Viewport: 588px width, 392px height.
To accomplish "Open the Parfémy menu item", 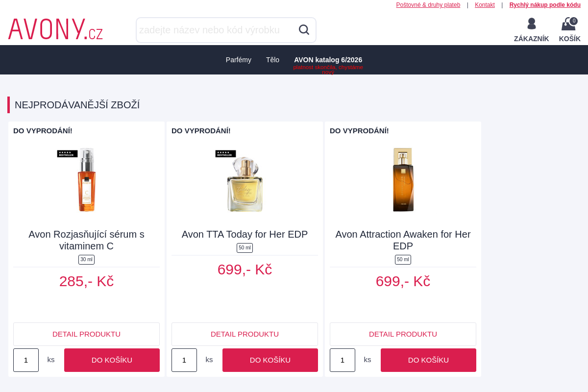I will (239, 60).
